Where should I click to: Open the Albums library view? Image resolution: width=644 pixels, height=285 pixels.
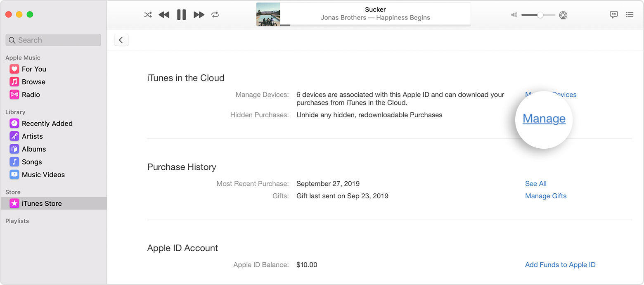(x=34, y=149)
